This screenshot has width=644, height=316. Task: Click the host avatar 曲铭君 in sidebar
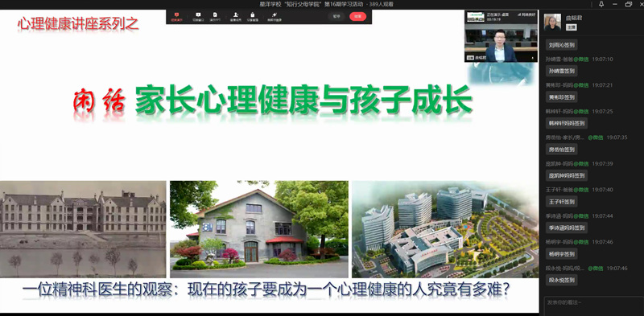(552, 23)
